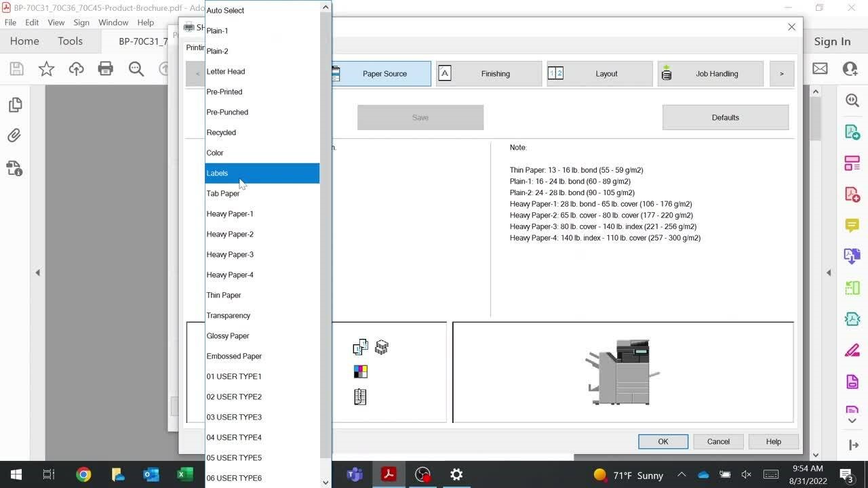This screenshot has height=488, width=868.
Task: Open the Layout tab
Action: coord(599,74)
